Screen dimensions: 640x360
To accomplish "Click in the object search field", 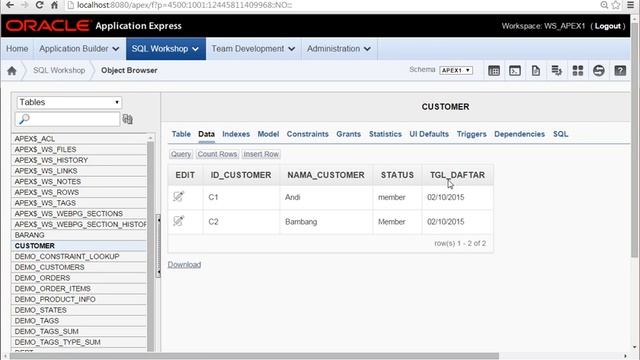I will coord(68,119).
